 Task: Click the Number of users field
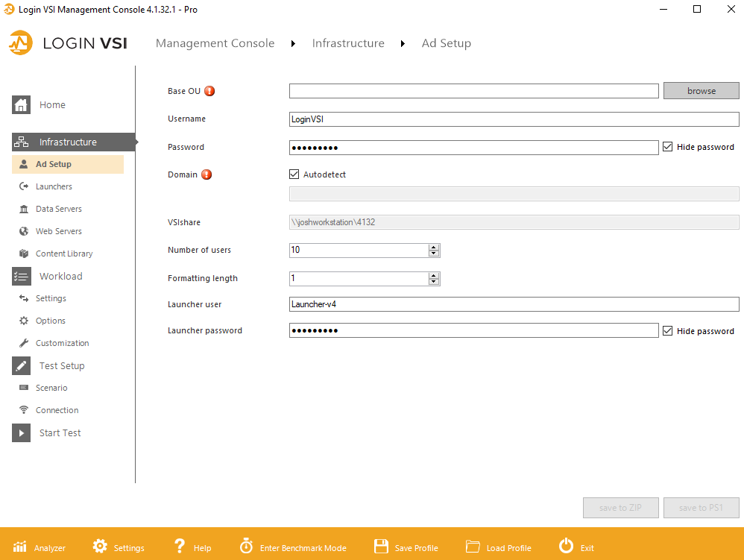pos(359,250)
